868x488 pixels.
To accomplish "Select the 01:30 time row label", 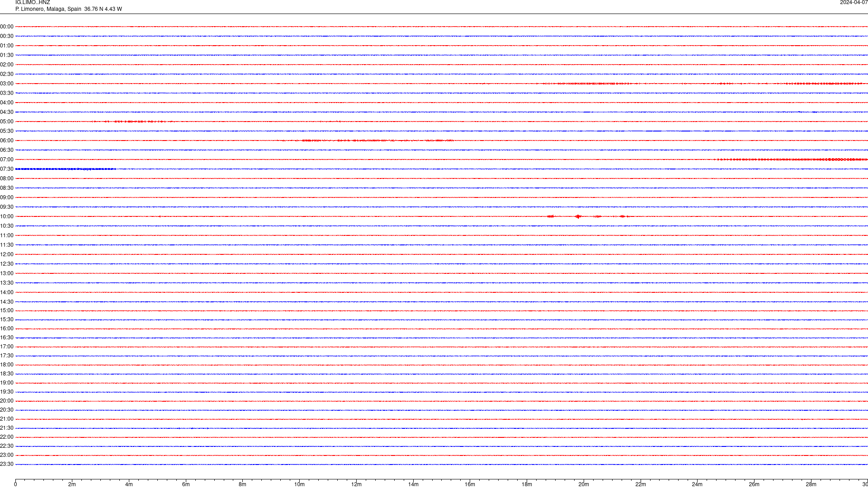I will coord(7,55).
